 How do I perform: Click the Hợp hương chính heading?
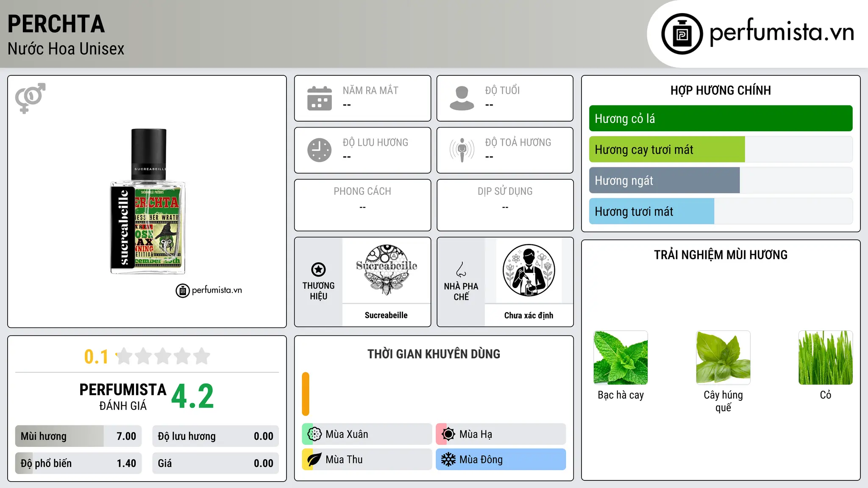tap(721, 91)
